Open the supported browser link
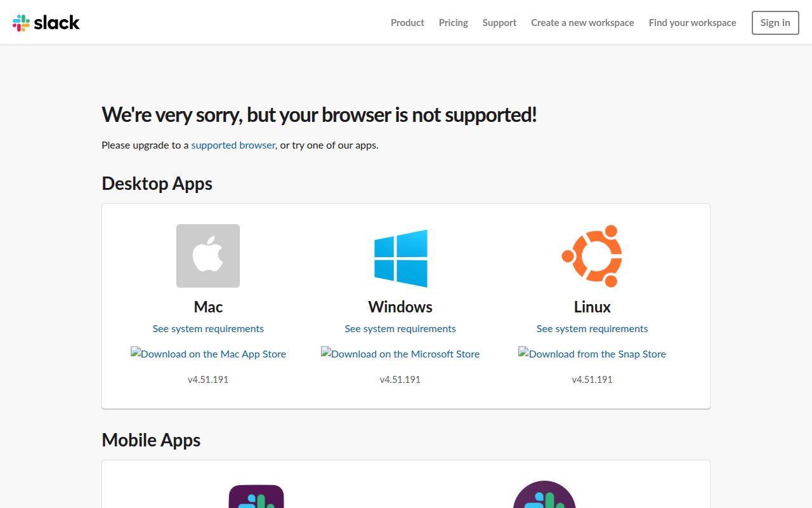 pos(233,145)
